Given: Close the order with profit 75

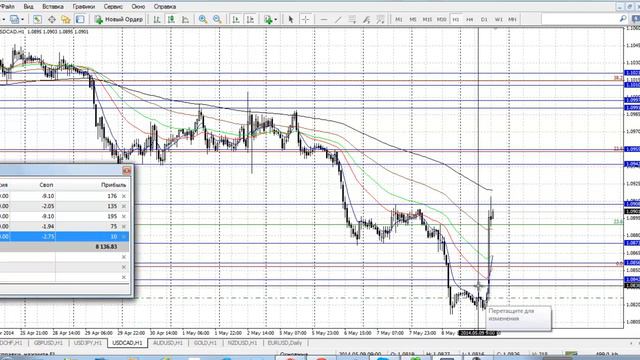Looking at the screenshot, I should pyautogui.click(x=124, y=226).
